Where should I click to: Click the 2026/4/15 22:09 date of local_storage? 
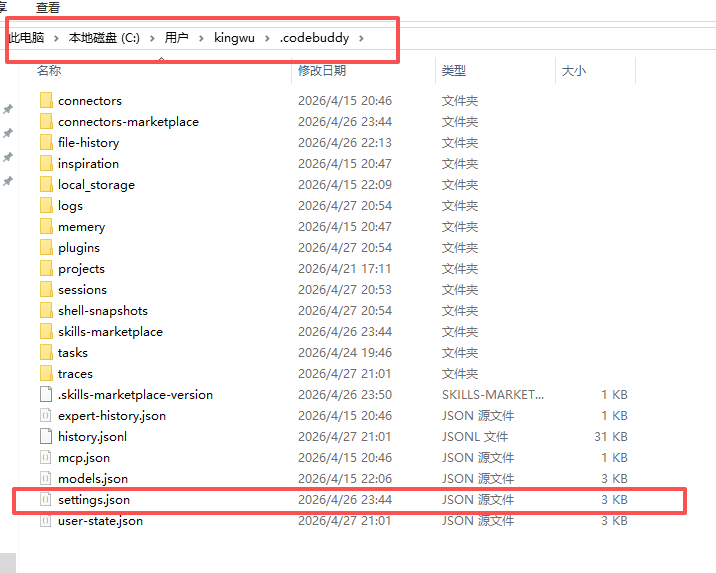(x=345, y=184)
